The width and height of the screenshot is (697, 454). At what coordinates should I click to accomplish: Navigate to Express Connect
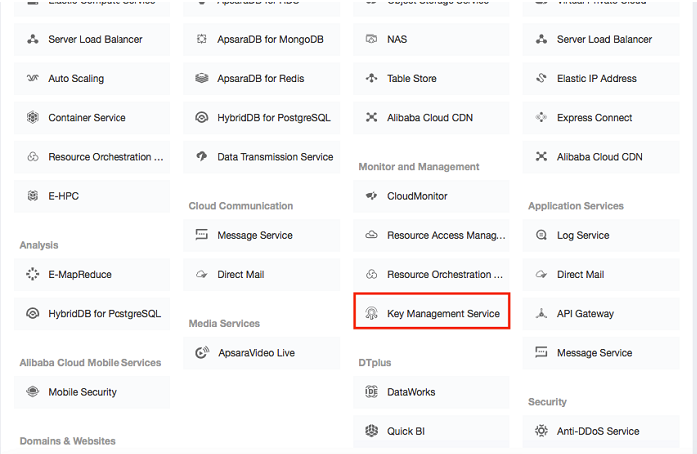click(x=594, y=118)
